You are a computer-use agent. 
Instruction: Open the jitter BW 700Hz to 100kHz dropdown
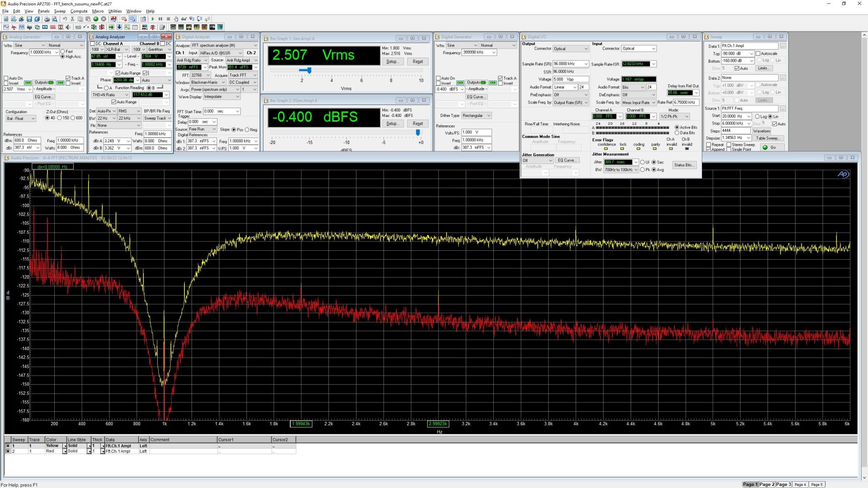621,170
